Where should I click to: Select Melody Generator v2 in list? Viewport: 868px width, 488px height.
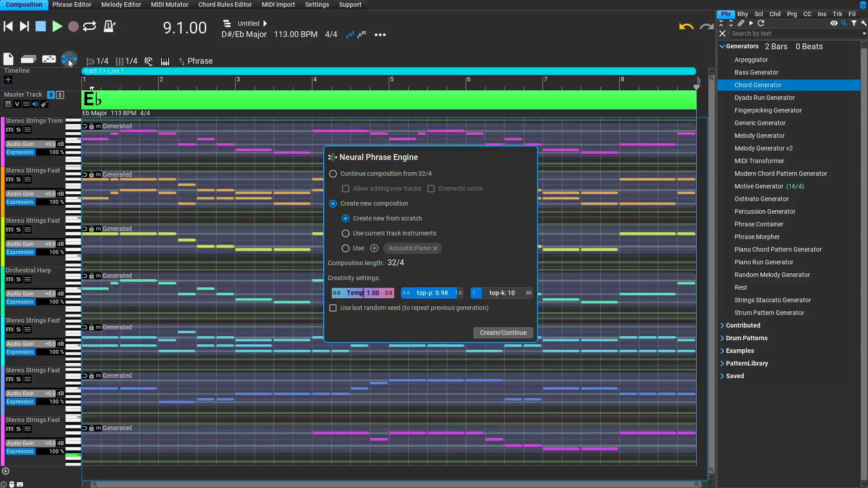point(763,148)
